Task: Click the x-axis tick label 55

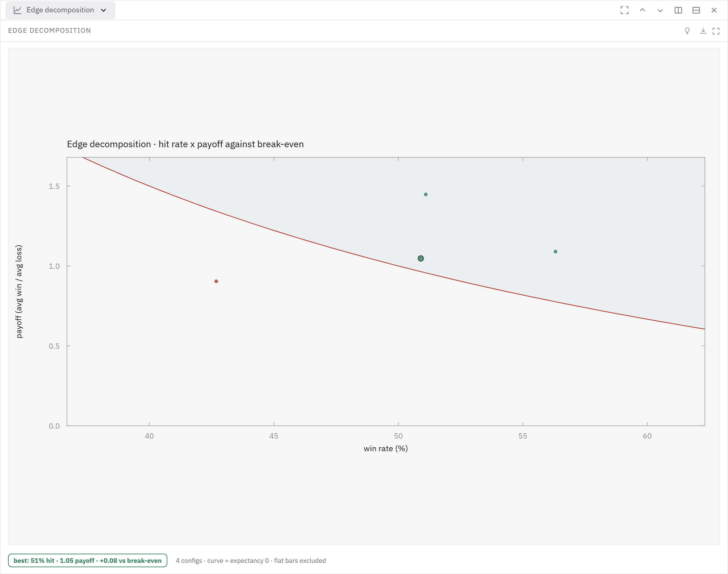Action: [523, 436]
